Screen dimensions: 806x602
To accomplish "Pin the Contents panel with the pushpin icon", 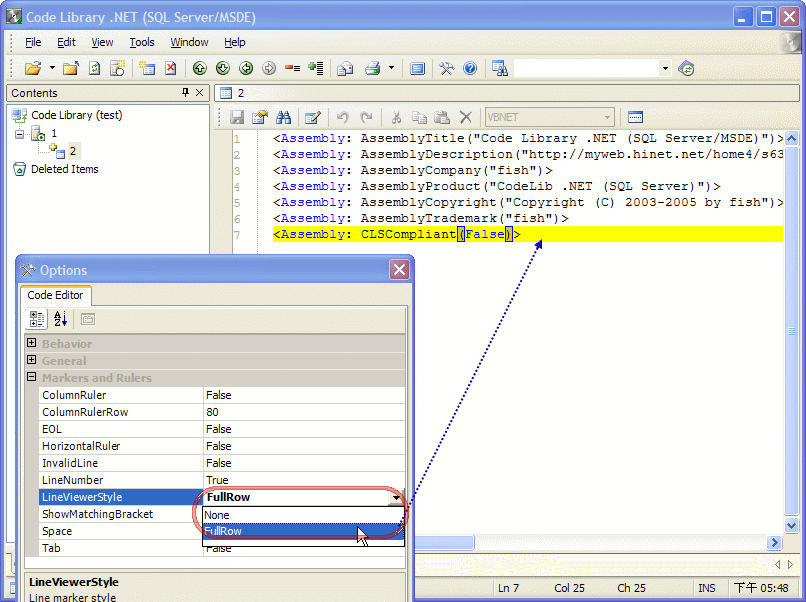I will click(185, 93).
